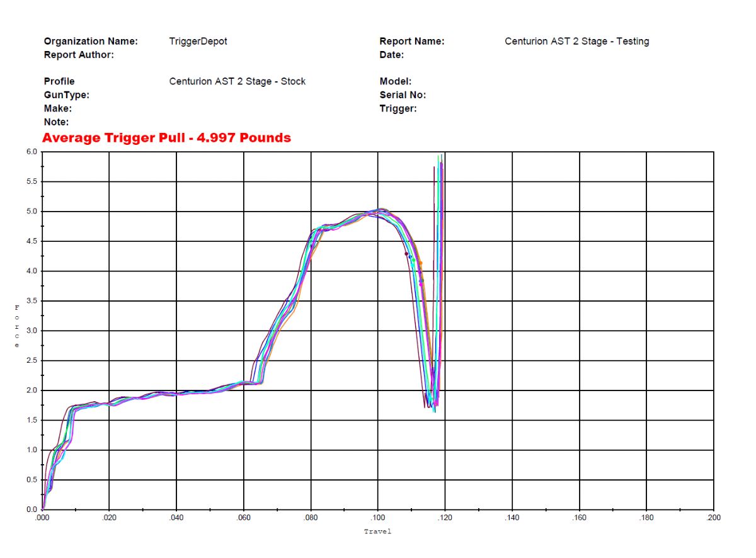Click the 1.5 force axis label
The width and height of the screenshot is (756, 558).
[31, 420]
